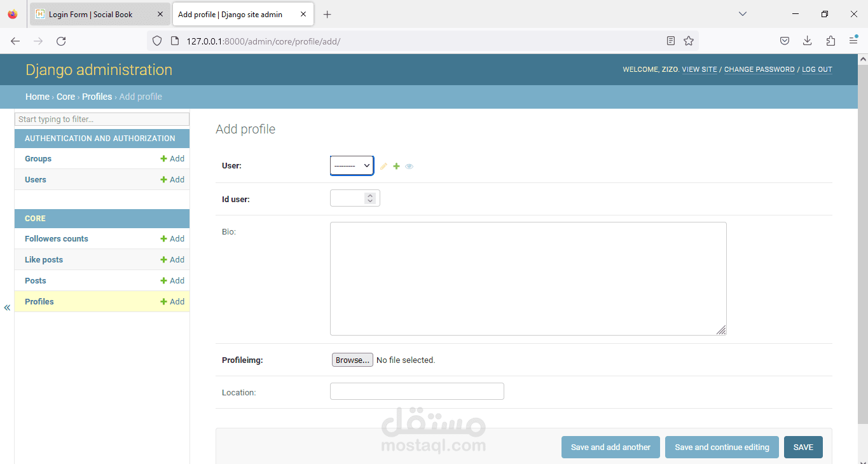
Task: Click Save and continue editing
Action: click(x=722, y=447)
